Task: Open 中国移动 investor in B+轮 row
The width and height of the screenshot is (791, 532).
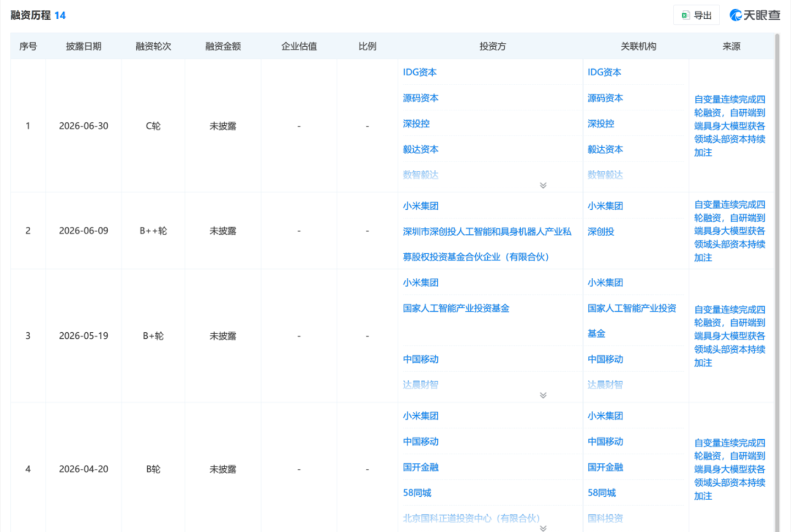Action: 421,360
